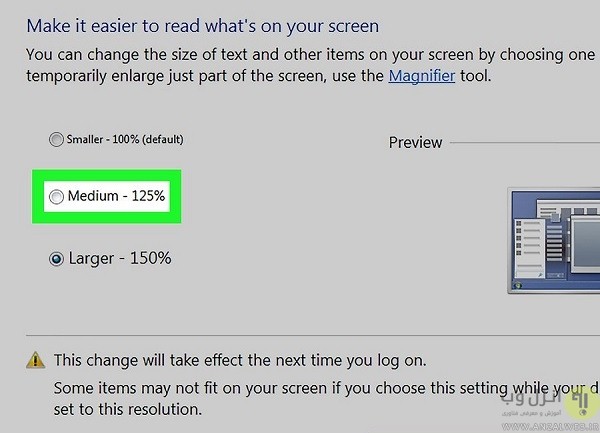Click the horizontal line beside Preview
600x433 pixels.
click(525, 142)
